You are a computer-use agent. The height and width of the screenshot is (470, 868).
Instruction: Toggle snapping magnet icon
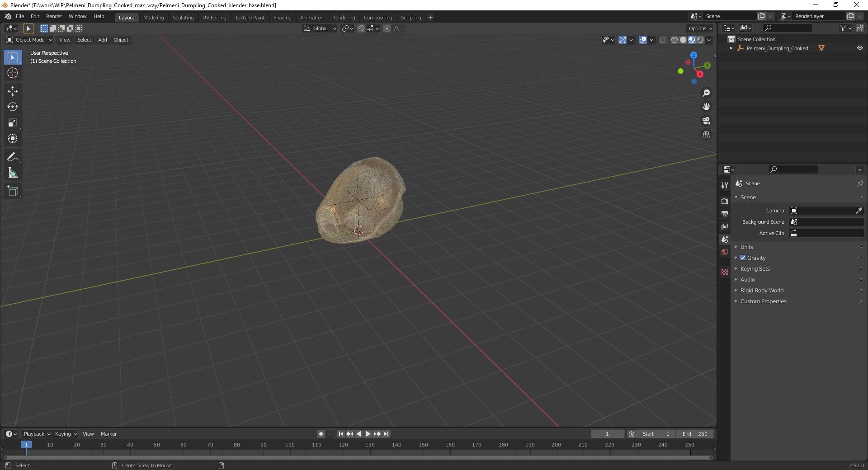point(361,28)
